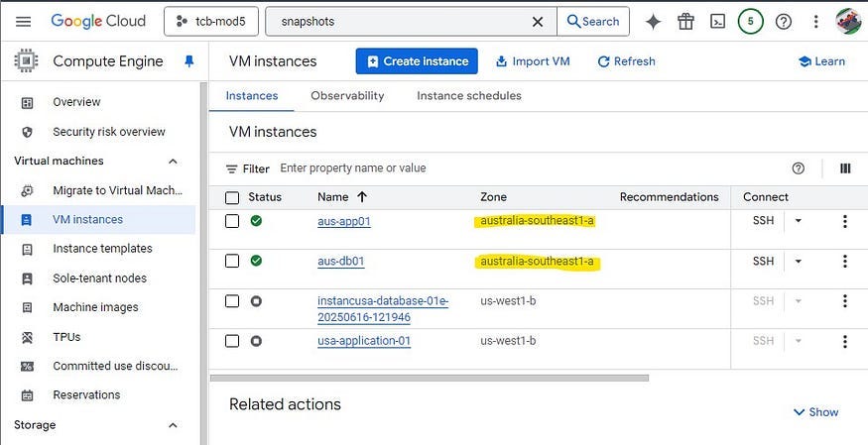The height and width of the screenshot is (445, 868).
Task: Open the main navigation hamburger menu
Action: point(23,22)
